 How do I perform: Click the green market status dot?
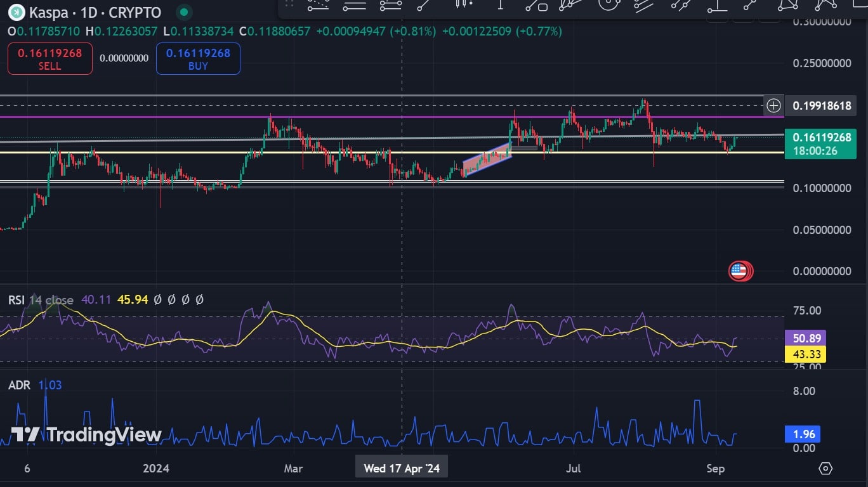click(x=183, y=12)
